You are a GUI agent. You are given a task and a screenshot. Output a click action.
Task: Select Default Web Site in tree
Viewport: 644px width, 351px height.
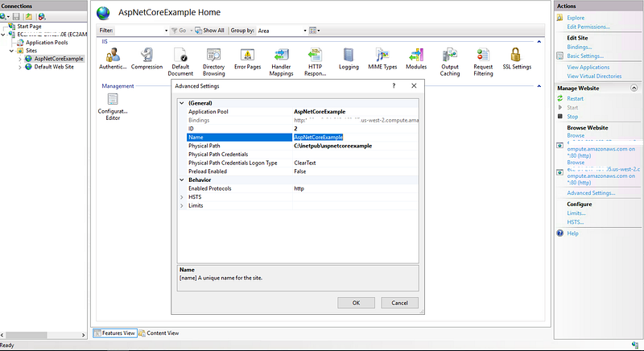[x=54, y=67]
